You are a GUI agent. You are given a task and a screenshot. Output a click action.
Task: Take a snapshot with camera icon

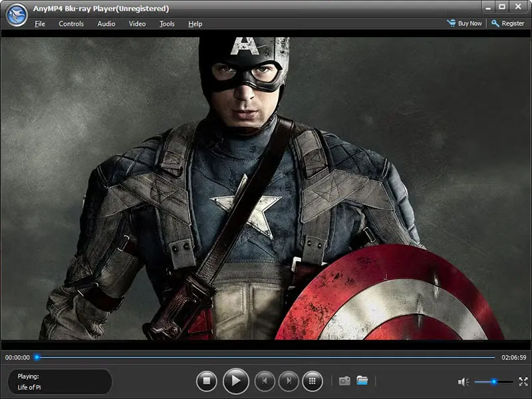click(x=344, y=381)
